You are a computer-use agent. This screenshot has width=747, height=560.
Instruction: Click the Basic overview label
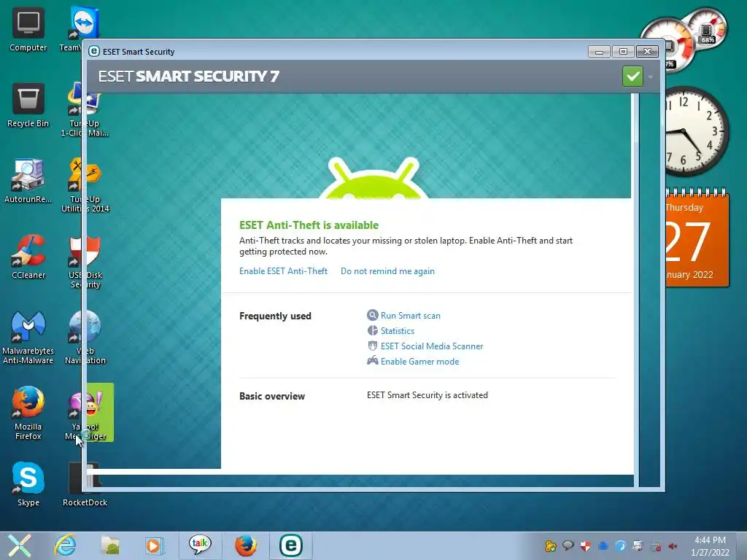(272, 396)
